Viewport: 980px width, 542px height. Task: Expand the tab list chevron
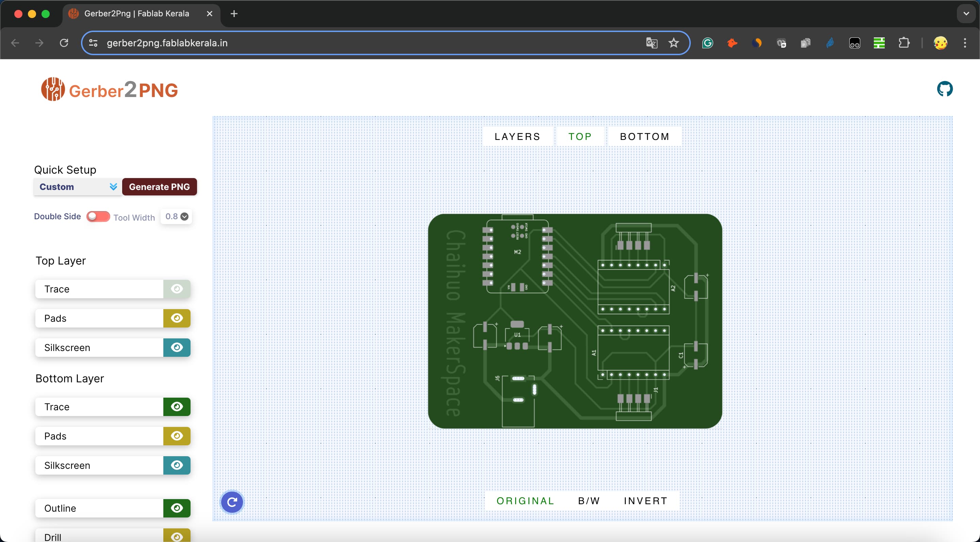pyautogui.click(x=966, y=14)
